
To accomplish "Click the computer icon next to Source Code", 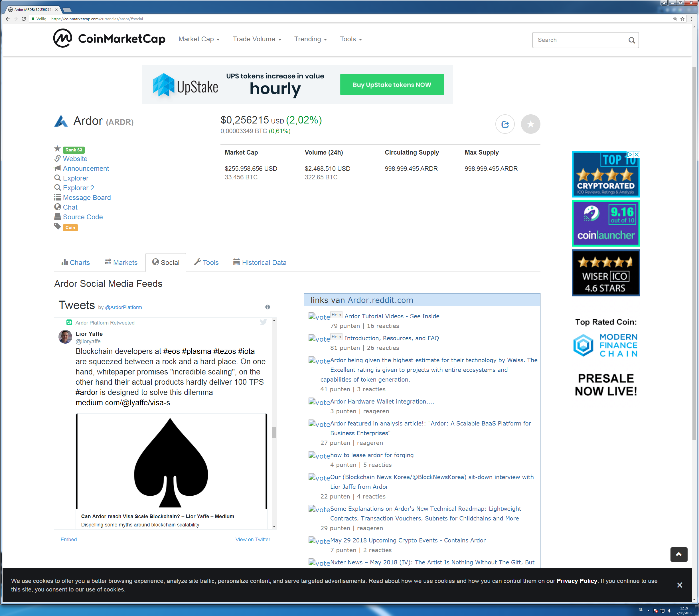I will [x=57, y=216].
